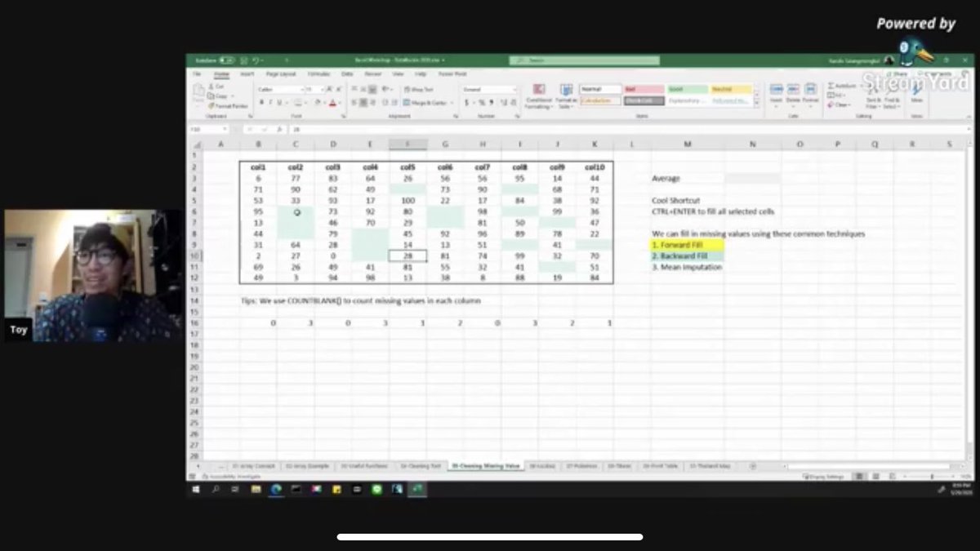Click the Windows Start button

(x=196, y=489)
